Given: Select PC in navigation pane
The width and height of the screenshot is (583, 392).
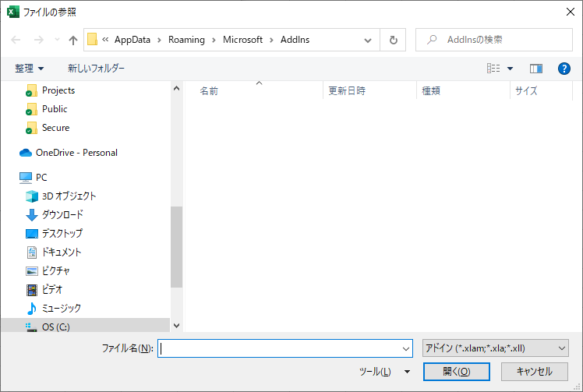Looking at the screenshot, I should pos(41,178).
